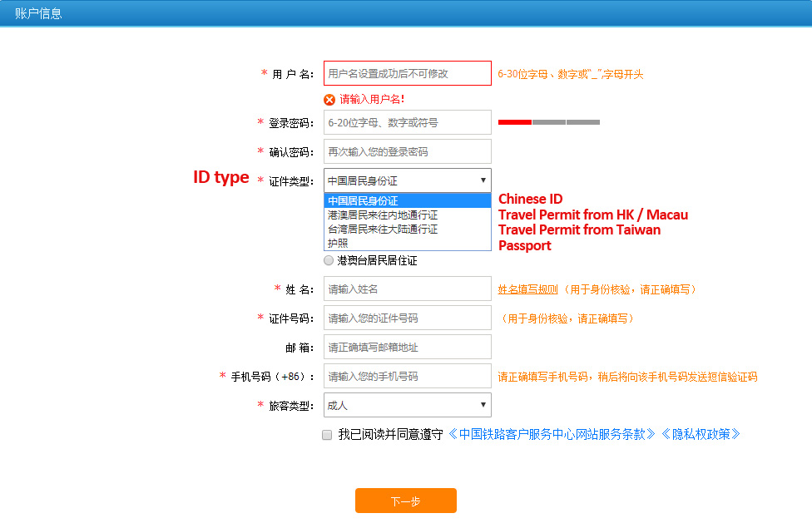Click the 邮箱 email input field
This screenshot has width=812, height=528.
(x=407, y=347)
